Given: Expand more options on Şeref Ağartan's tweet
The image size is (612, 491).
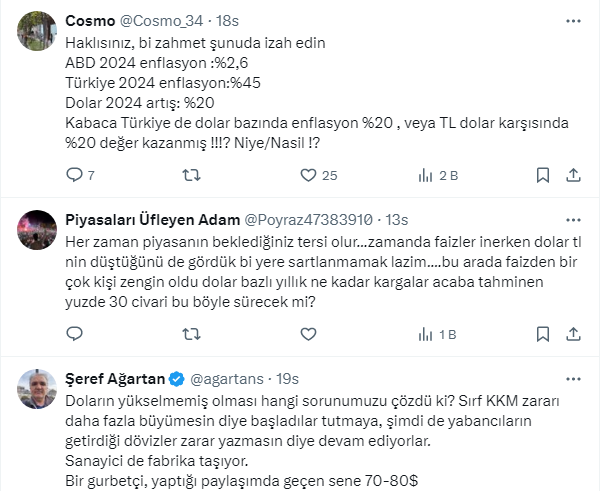Looking at the screenshot, I should click(573, 379).
